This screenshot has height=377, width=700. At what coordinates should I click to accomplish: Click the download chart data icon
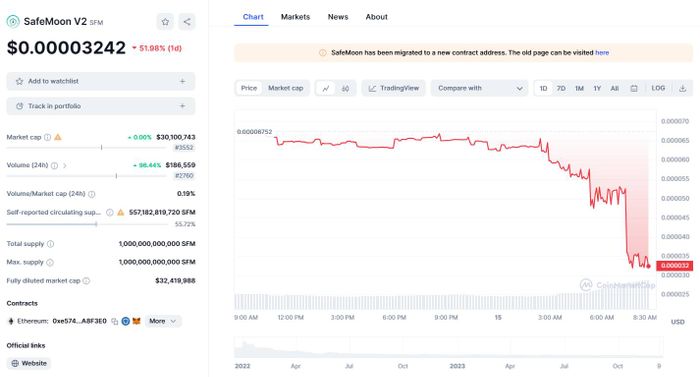coord(682,88)
